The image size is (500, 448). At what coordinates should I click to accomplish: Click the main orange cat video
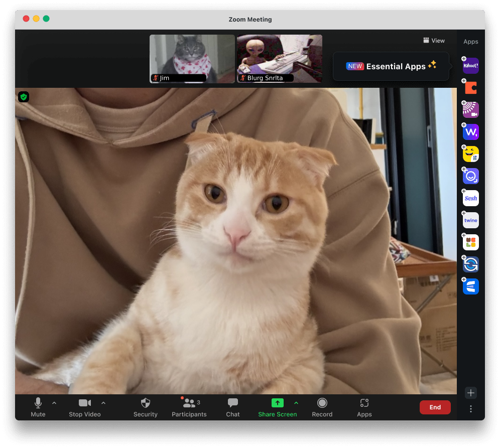236,241
